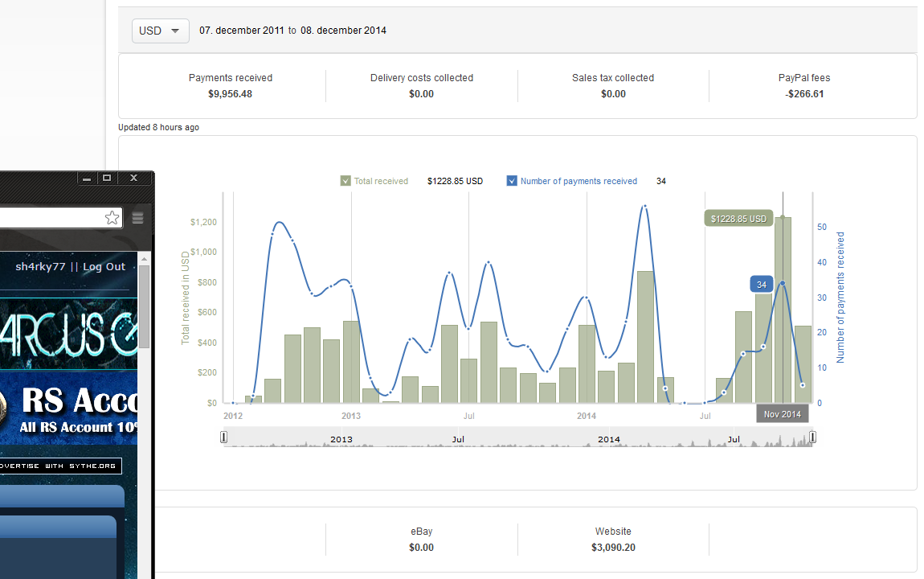Click the sh4rky77 username link
The width and height of the screenshot is (924, 579).
coord(40,266)
